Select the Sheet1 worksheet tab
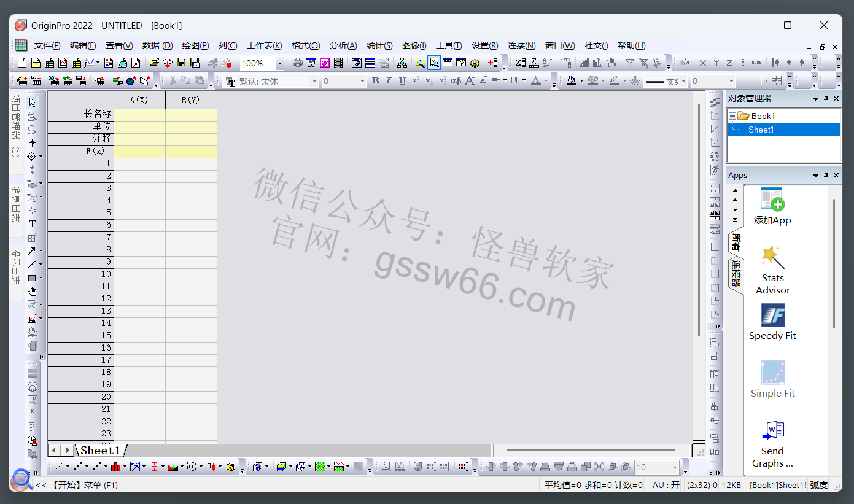 (100, 451)
